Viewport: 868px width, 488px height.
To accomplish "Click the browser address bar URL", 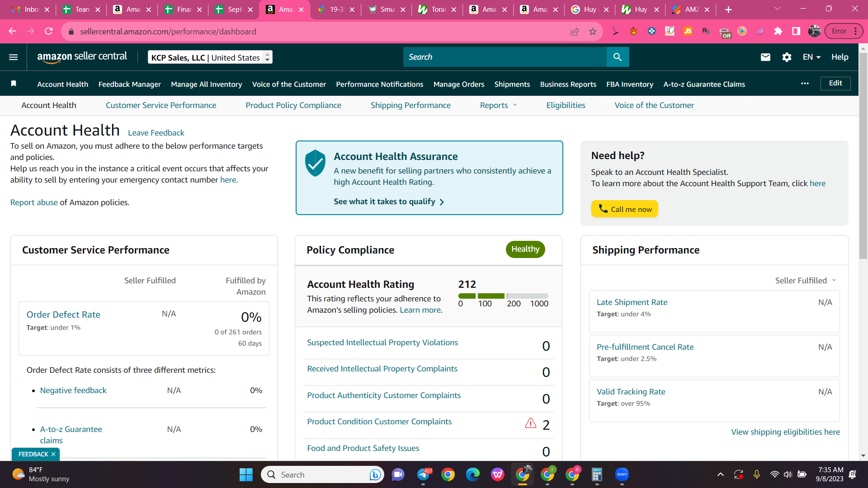I will [168, 32].
